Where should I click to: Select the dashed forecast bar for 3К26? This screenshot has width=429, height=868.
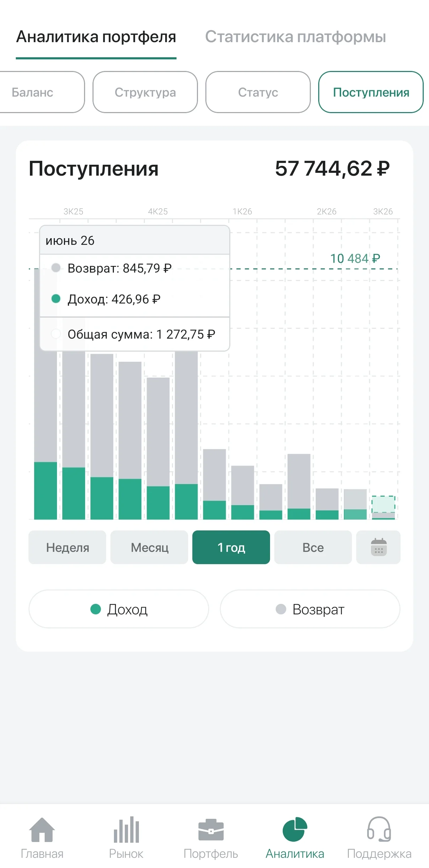383,507
